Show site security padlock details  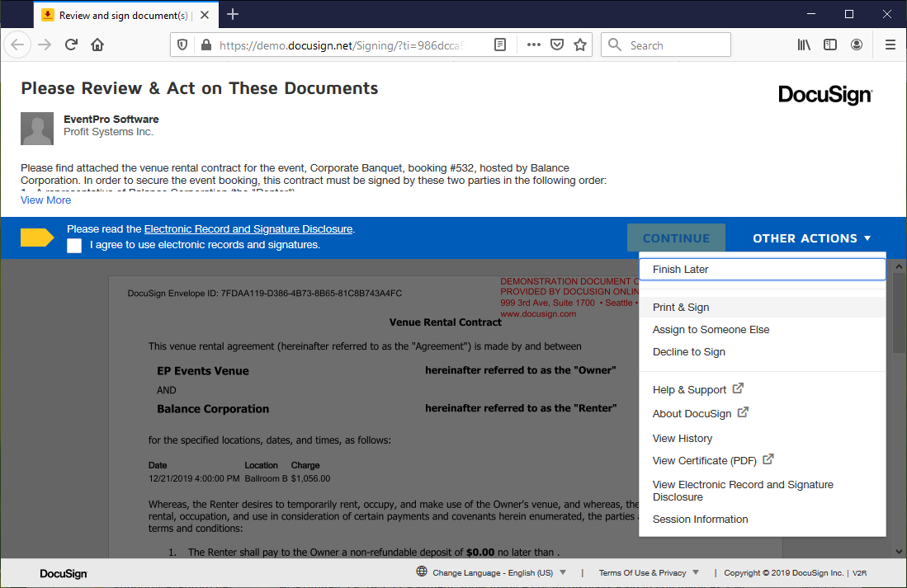tap(205, 45)
